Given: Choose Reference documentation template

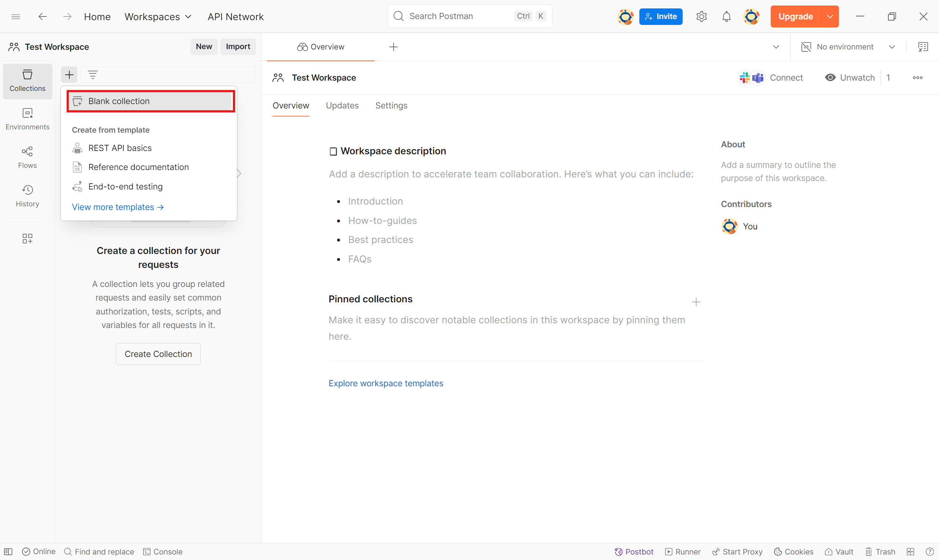Looking at the screenshot, I should (149, 167).
